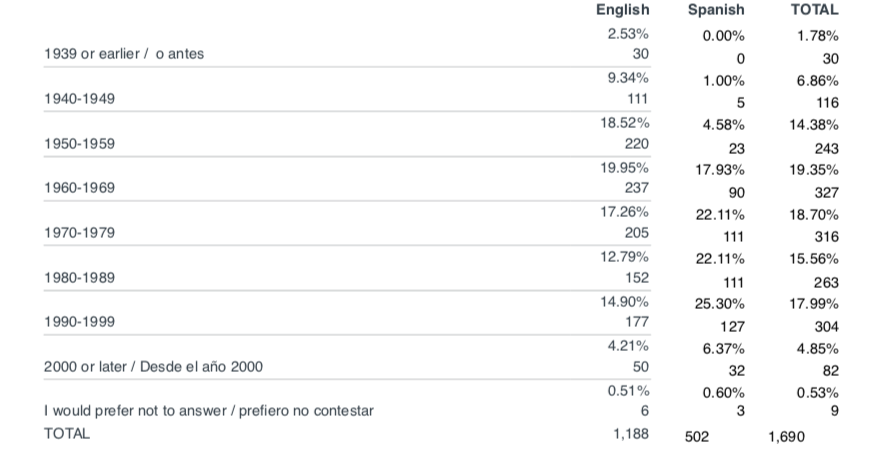Click the TOTAL row label at bottom
The width and height of the screenshot is (875, 460).
tap(66, 433)
